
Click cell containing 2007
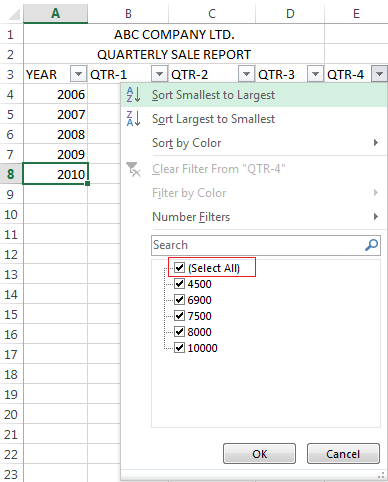pyautogui.click(x=56, y=114)
